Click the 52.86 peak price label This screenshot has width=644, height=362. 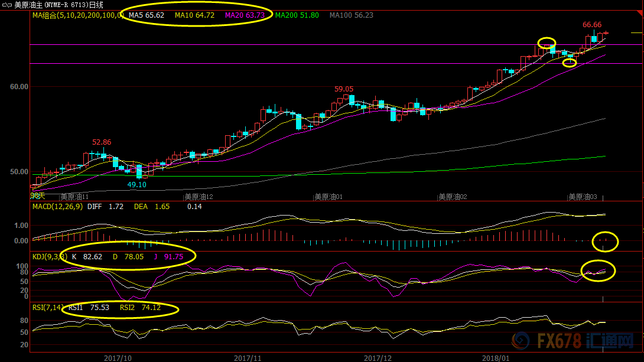click(102, 142)
